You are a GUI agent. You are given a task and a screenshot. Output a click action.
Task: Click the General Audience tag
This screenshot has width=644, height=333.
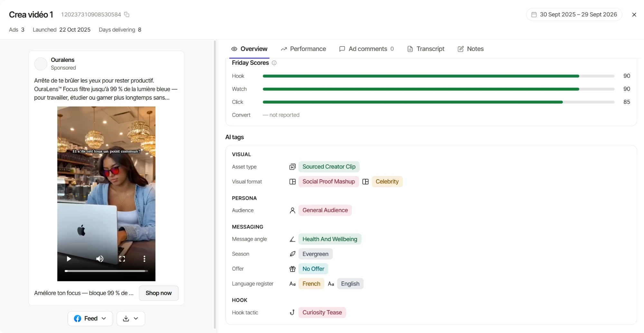point(325,210)
